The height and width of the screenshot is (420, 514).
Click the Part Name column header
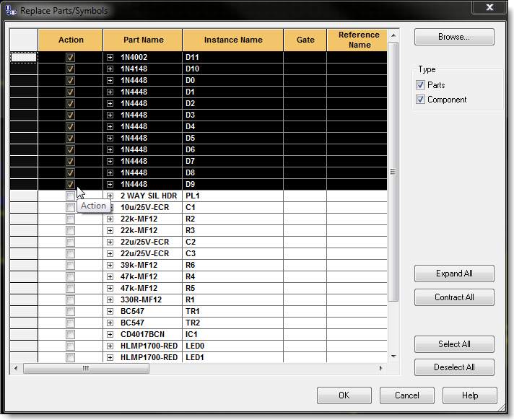(x=143, y=40)
